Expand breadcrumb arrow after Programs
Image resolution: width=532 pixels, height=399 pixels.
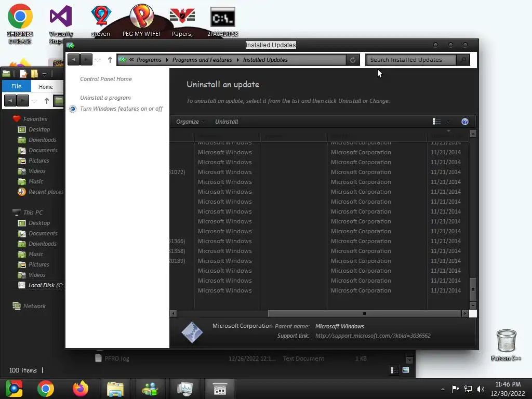167,60
